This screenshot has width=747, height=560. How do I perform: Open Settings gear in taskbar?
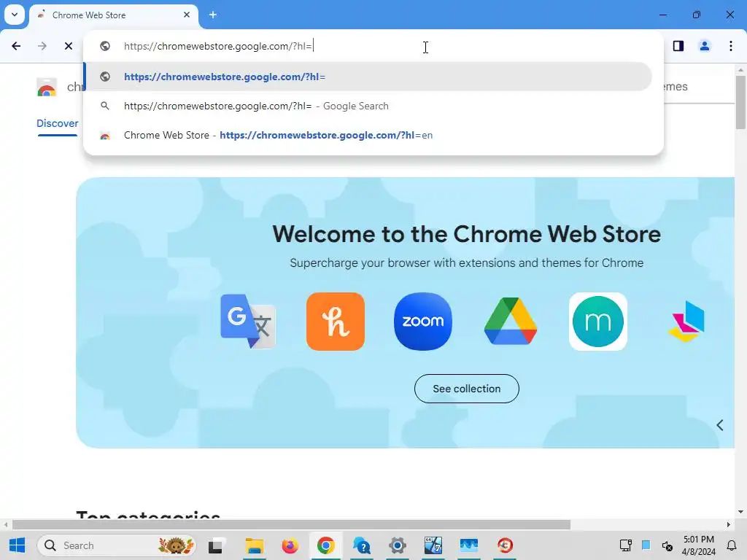398,545
